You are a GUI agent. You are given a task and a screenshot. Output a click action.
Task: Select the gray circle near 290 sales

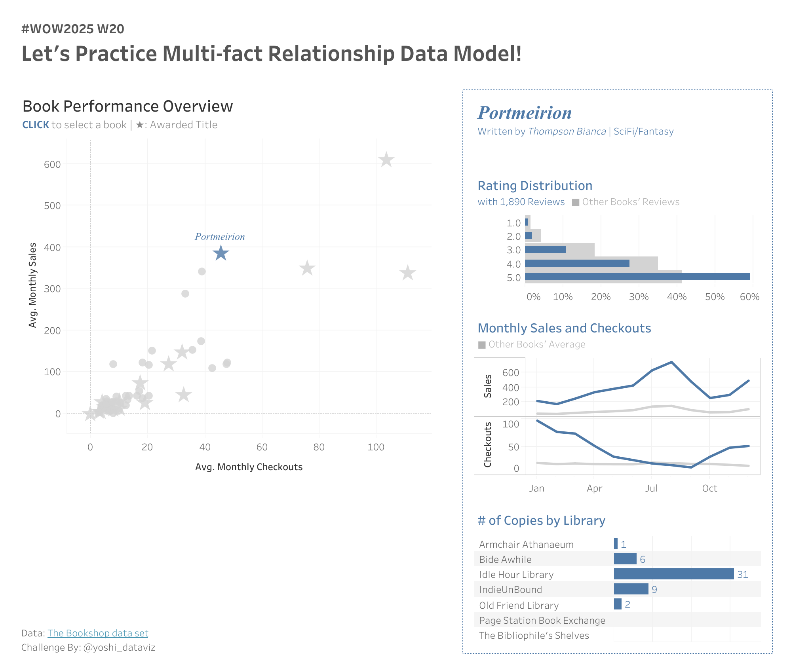click(185, 294)
